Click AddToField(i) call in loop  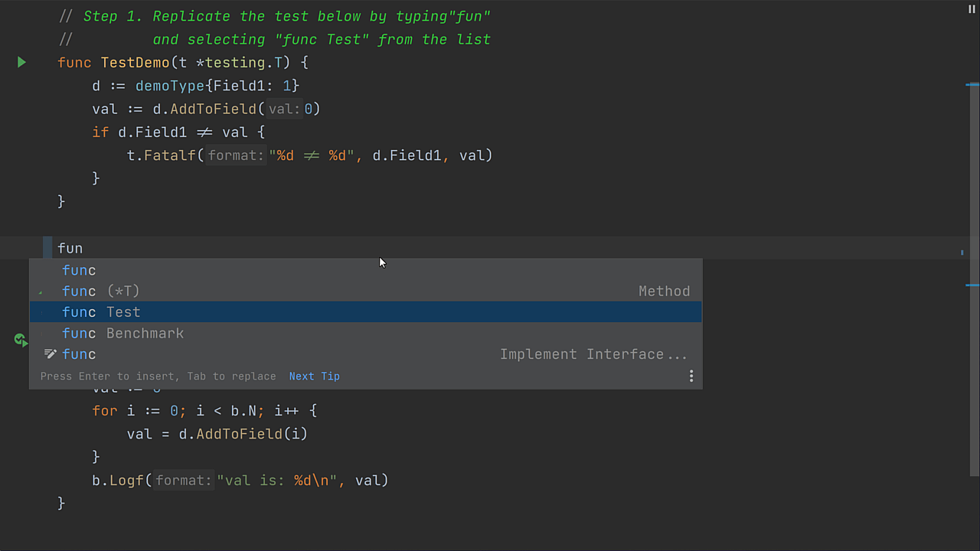(x=252, y=434)
